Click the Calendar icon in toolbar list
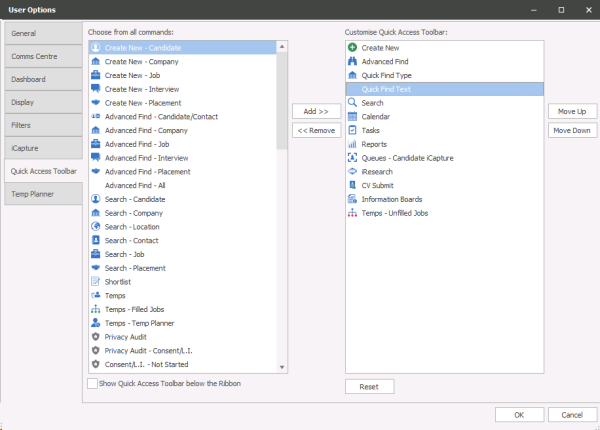600x430 pixels. 352,117
